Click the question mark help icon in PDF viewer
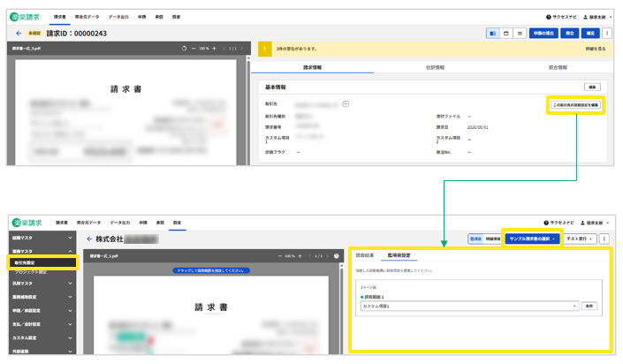 click(x=337, y=256)
